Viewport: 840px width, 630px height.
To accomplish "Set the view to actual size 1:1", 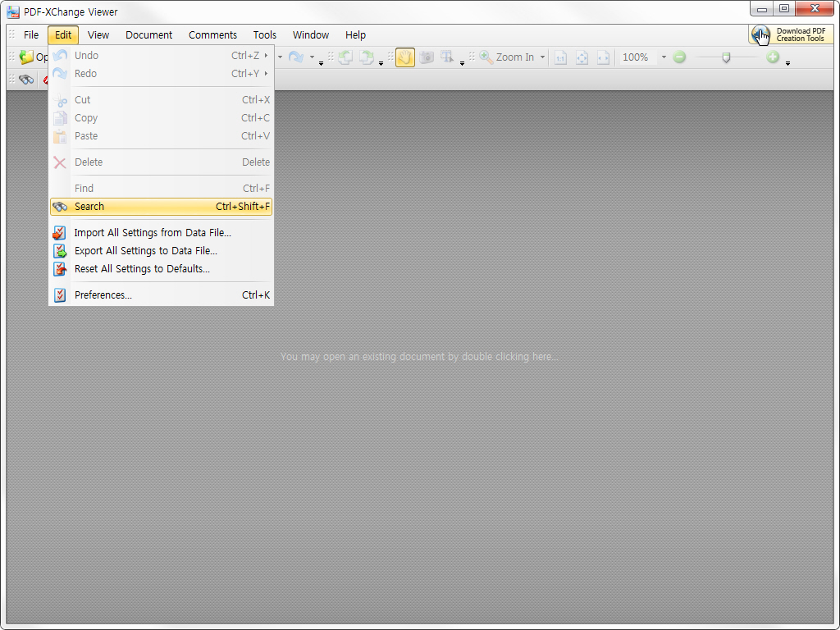I will [560, 57].
